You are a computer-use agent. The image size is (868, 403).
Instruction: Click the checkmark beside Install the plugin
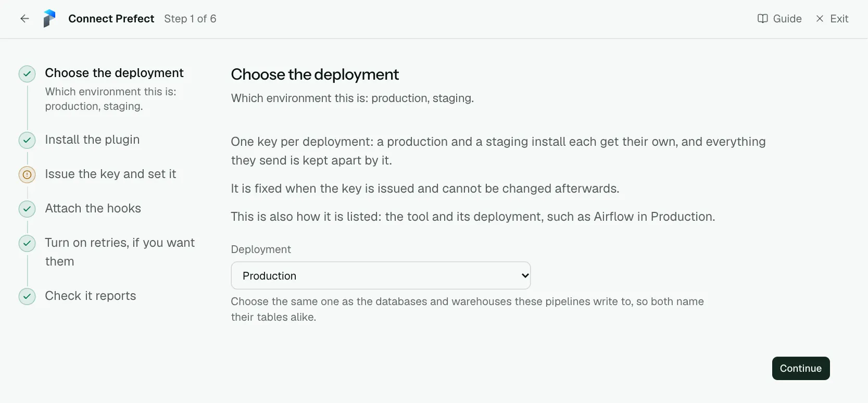(27, 140)
